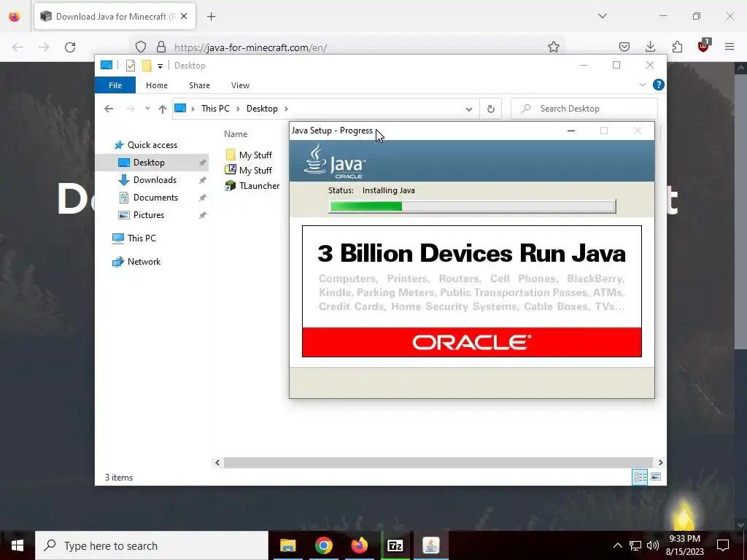Click This PC in the address bar

pos(215,109)
